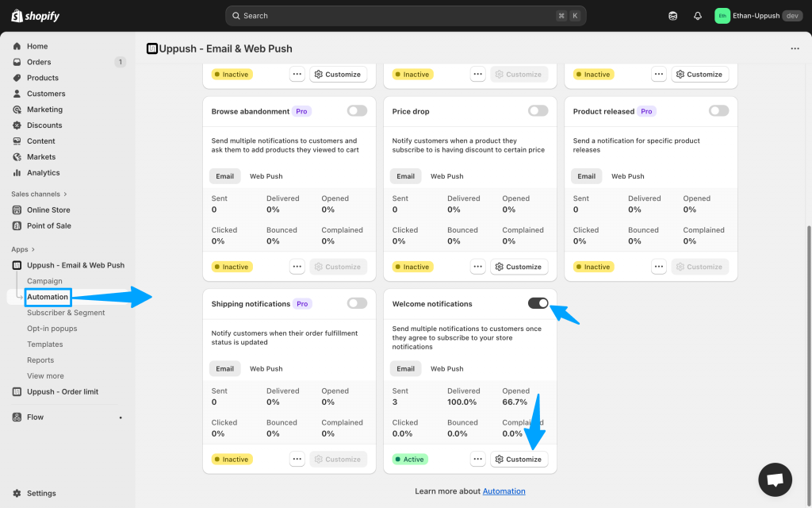Open Analytics from the sidebar
The height and width of the screenshot is (508, 812).
click(x=43, y=172)
